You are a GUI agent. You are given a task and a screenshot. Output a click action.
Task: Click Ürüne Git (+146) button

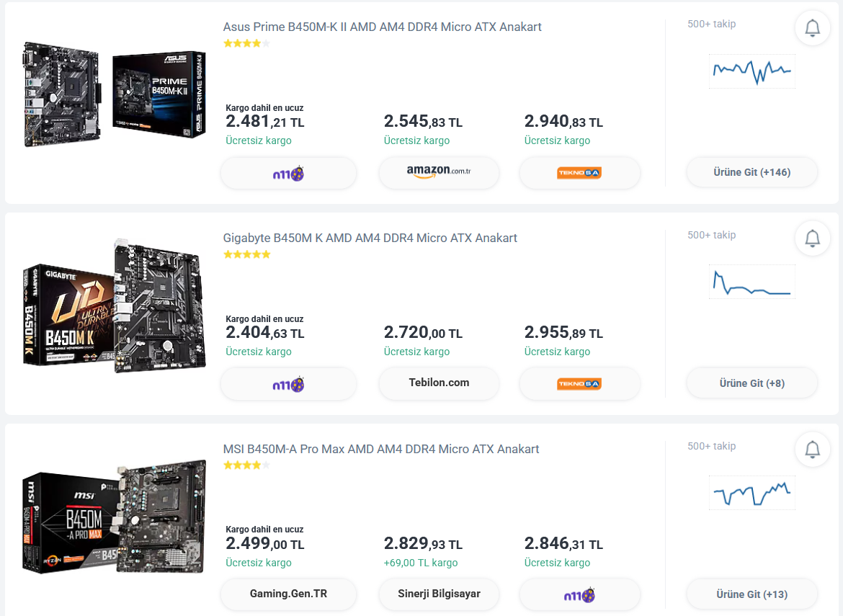pyautogui.click(x=751, y=173)
